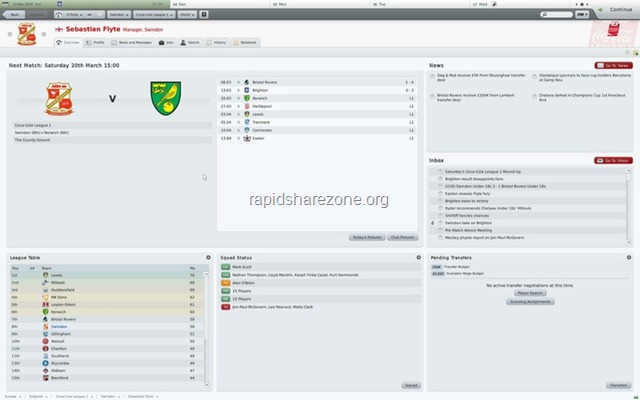Click the orange status badge beside Alan O'Brien
The width and height of the screenshot is (640, 400).
pos(225,283)
